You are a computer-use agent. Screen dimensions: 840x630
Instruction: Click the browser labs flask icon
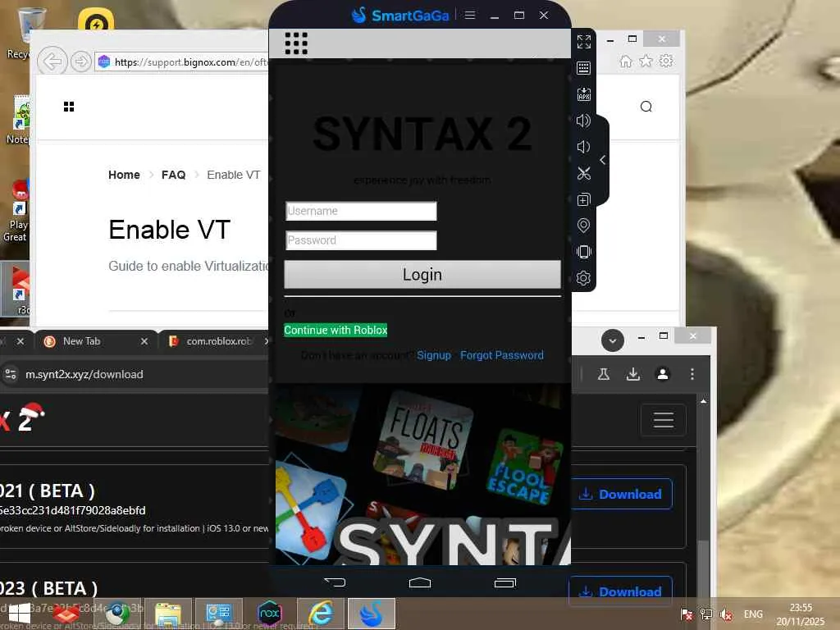coord(603,374)
